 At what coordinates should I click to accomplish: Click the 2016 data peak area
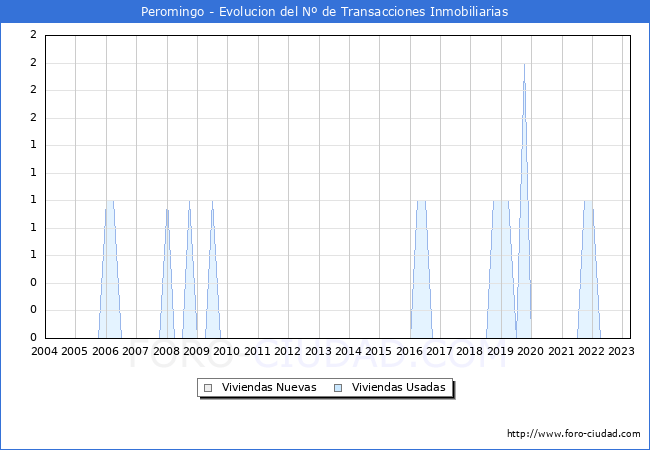(422, 269)
